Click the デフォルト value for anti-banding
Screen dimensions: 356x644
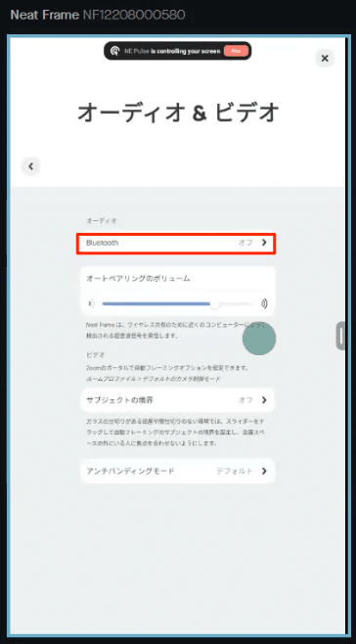pos(235,471)
